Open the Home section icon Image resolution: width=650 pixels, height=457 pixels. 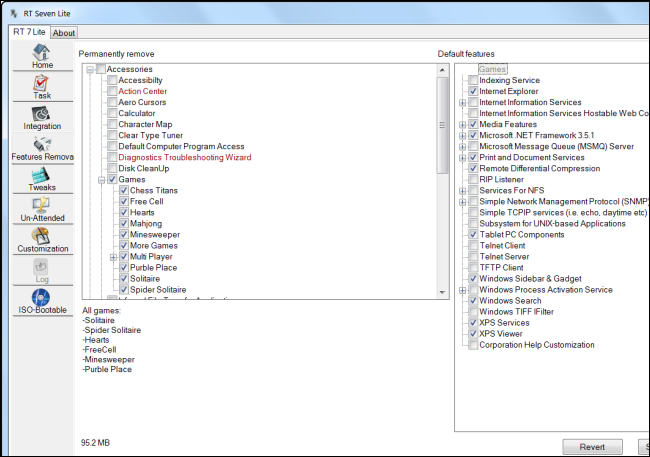click(42, 53)
